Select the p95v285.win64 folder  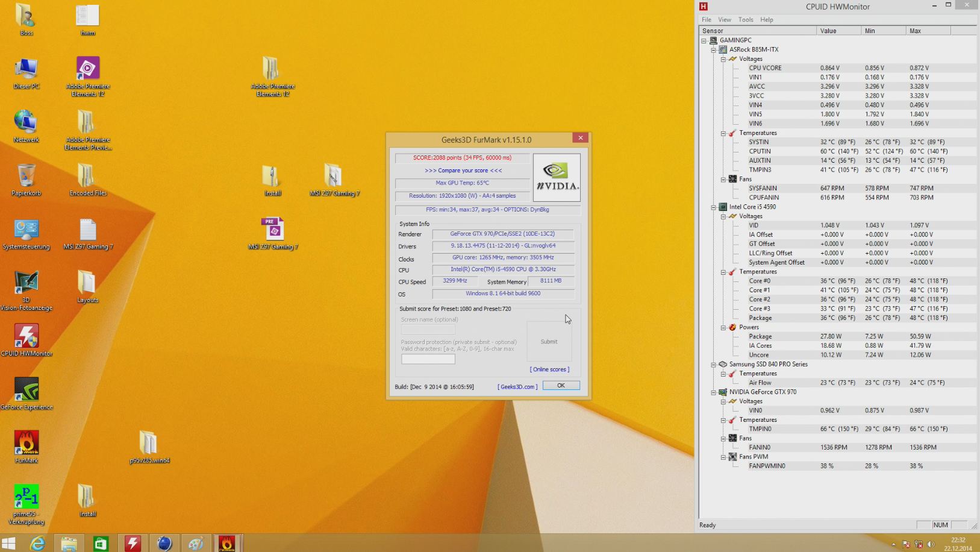149,447
